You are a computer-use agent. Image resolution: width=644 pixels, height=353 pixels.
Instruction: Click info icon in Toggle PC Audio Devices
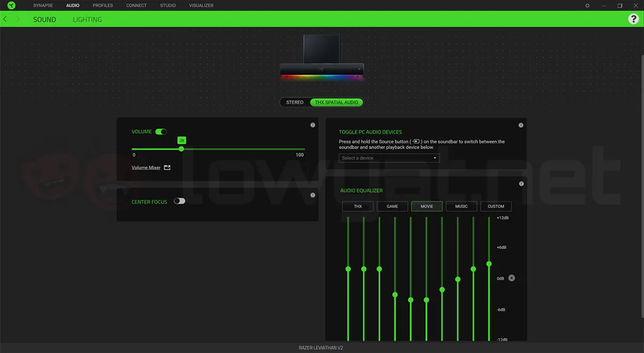(521, 125)
